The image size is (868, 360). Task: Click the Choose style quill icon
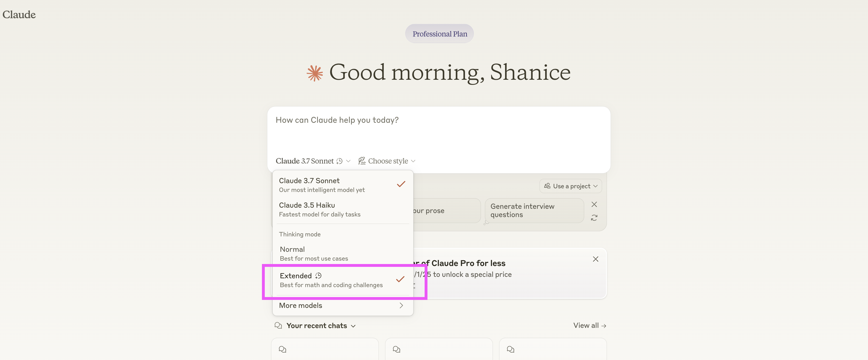tap(362, 161)
